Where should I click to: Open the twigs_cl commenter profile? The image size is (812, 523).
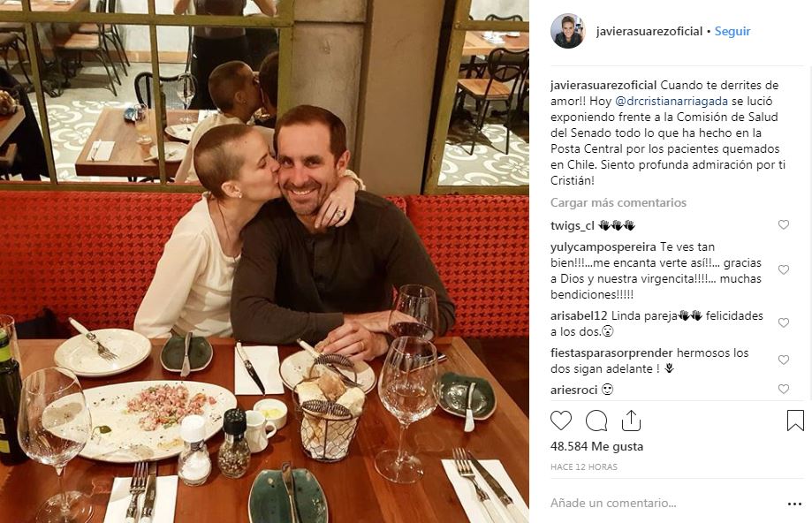(x=573, y=225)
